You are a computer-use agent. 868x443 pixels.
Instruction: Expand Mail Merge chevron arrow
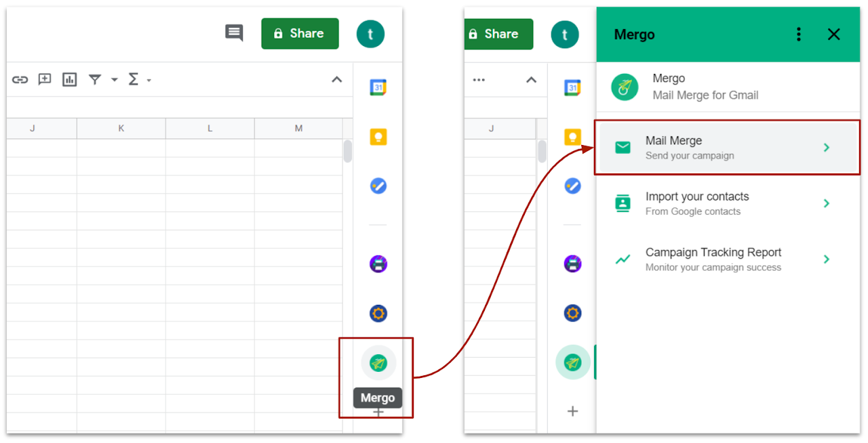point(826,148)
